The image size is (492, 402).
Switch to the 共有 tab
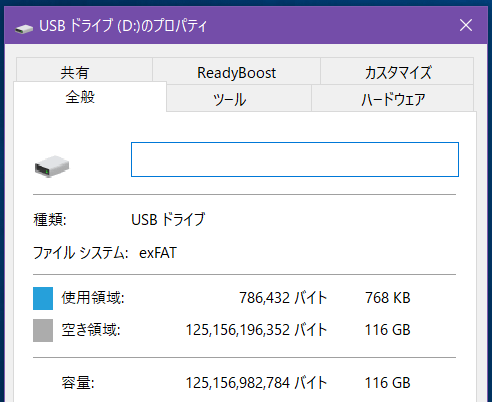coord(84,70)
